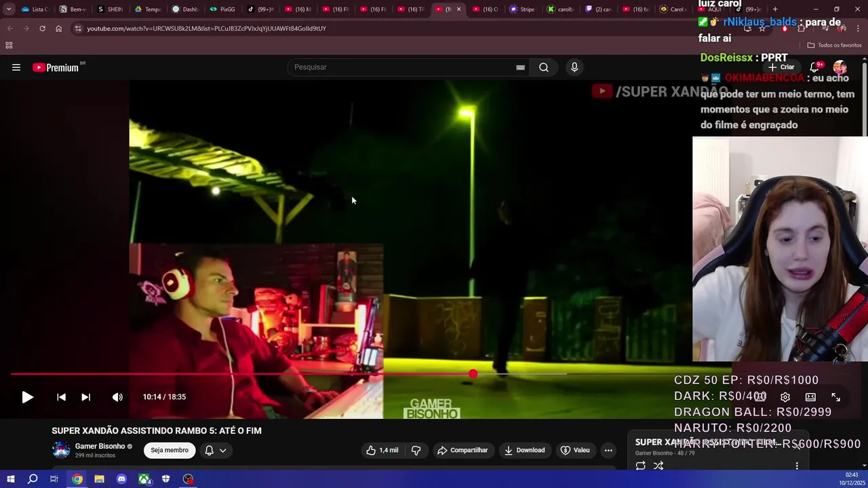Open more actions three-dot menu
868x488 pixels.
click(x=608, y=450)
